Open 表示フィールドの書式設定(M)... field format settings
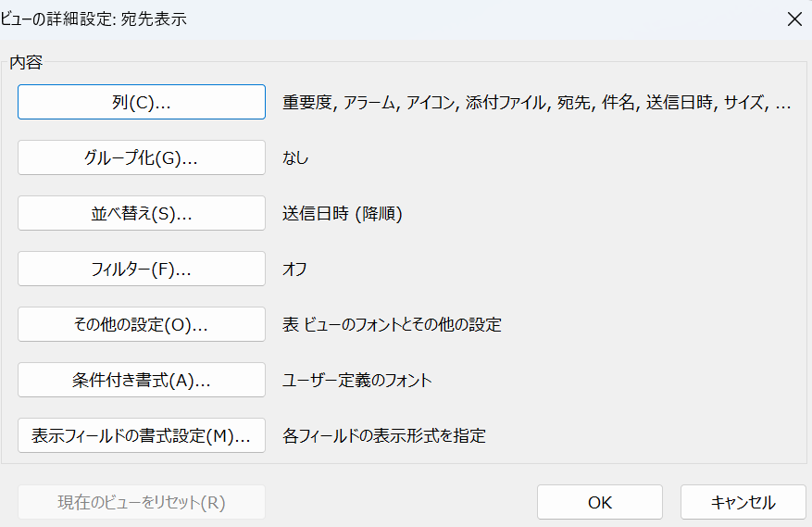 point(142,435)
